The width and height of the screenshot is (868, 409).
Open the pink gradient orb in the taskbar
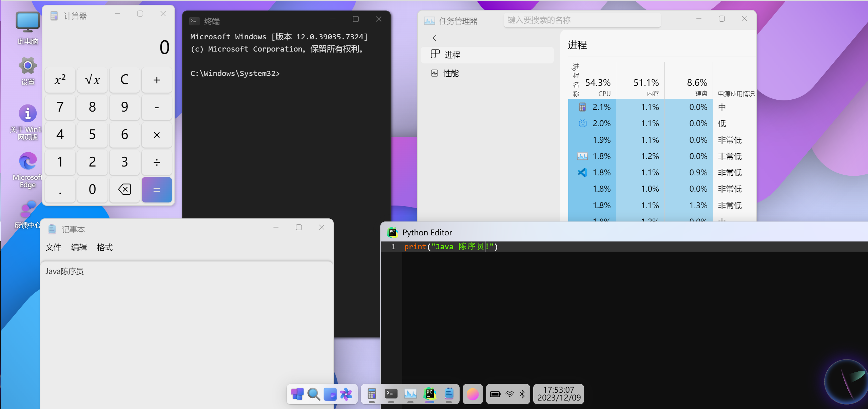click(x=472, y=394)
